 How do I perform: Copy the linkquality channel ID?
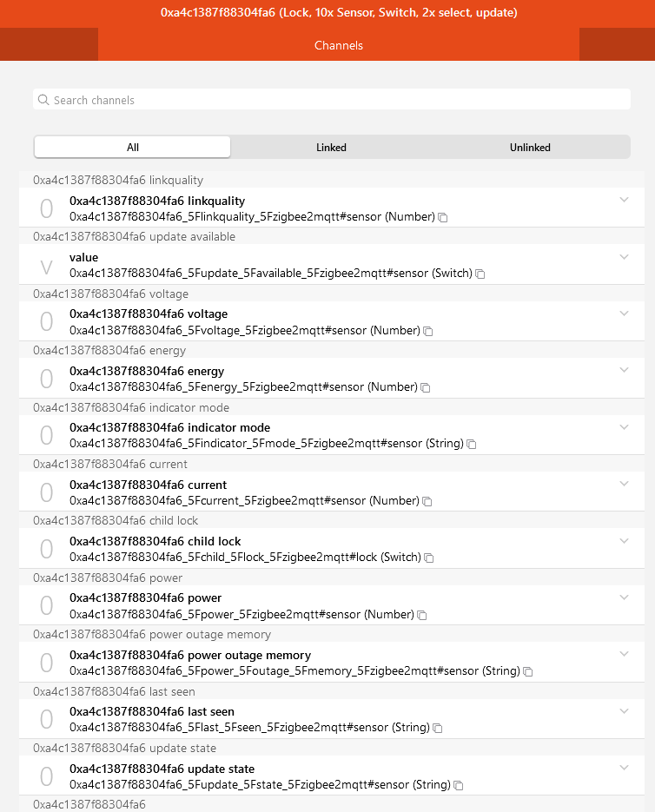(x=442, y=217)
